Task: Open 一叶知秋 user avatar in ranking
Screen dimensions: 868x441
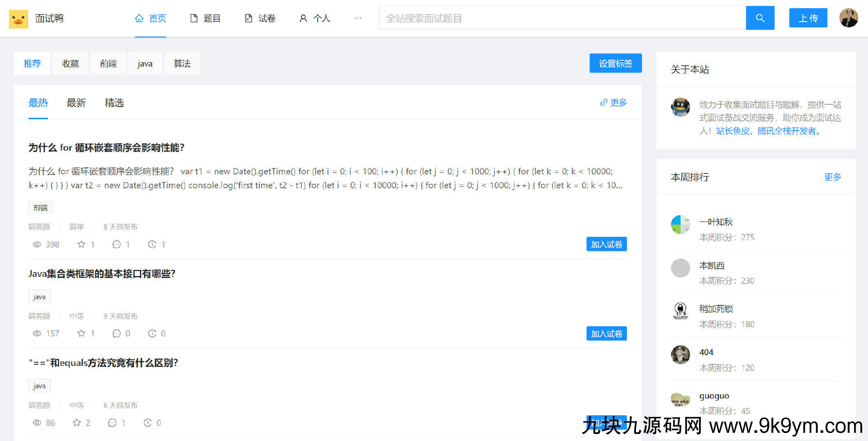Action: pyautogui.click(x=680, y=225)
